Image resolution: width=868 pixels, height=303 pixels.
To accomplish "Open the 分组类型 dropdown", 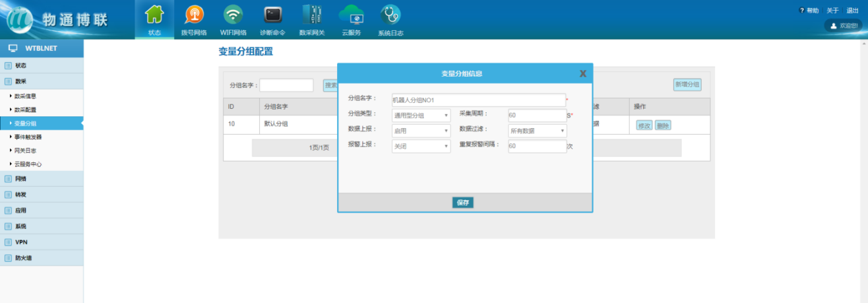I will [x=421, y=116].
